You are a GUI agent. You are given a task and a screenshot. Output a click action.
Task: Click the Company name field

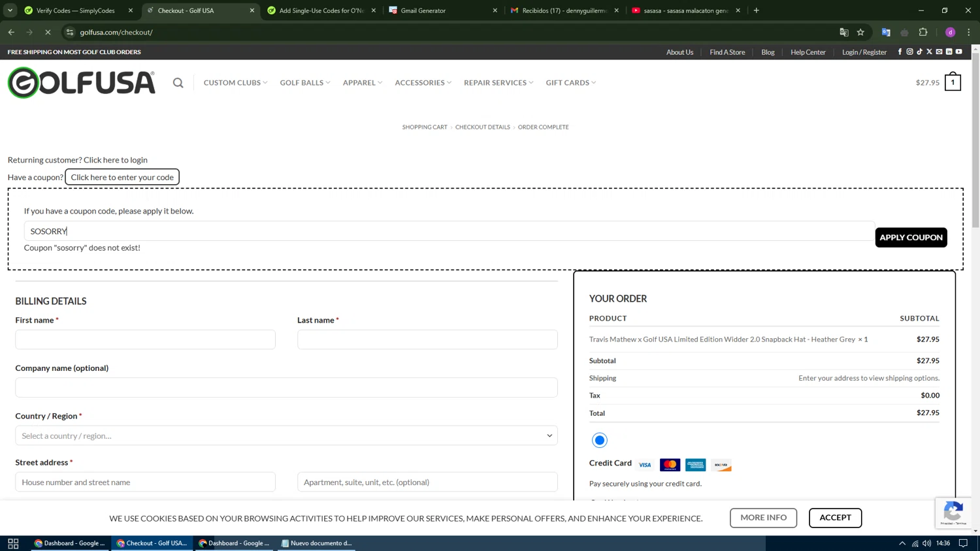point(286,387)
